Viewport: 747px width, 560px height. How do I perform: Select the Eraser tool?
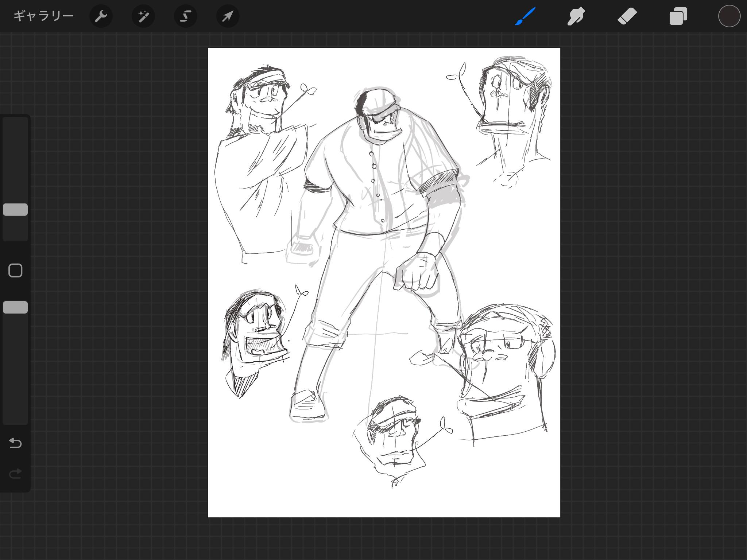tap(627, 16)
